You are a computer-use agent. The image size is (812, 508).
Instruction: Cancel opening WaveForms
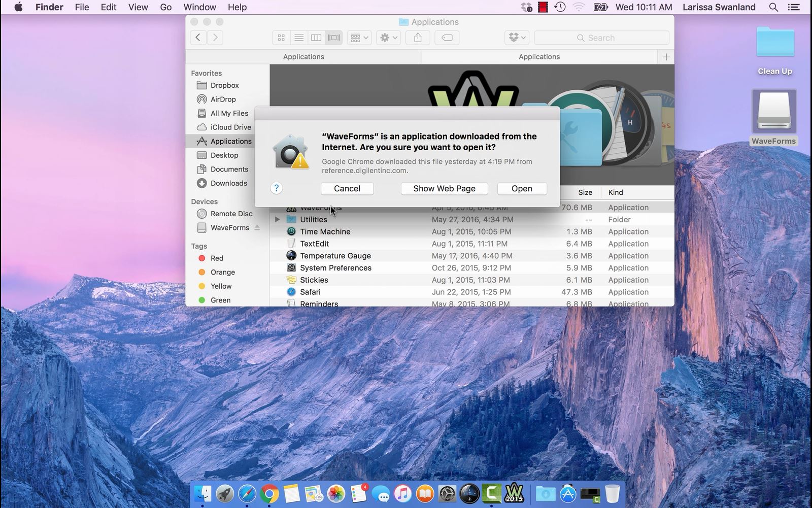click(347, 188)
